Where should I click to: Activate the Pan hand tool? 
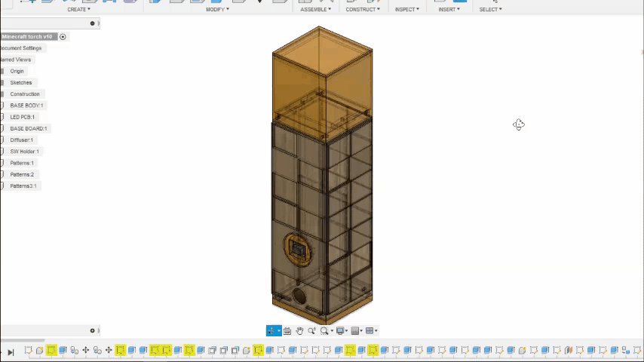tap(300, 331)
